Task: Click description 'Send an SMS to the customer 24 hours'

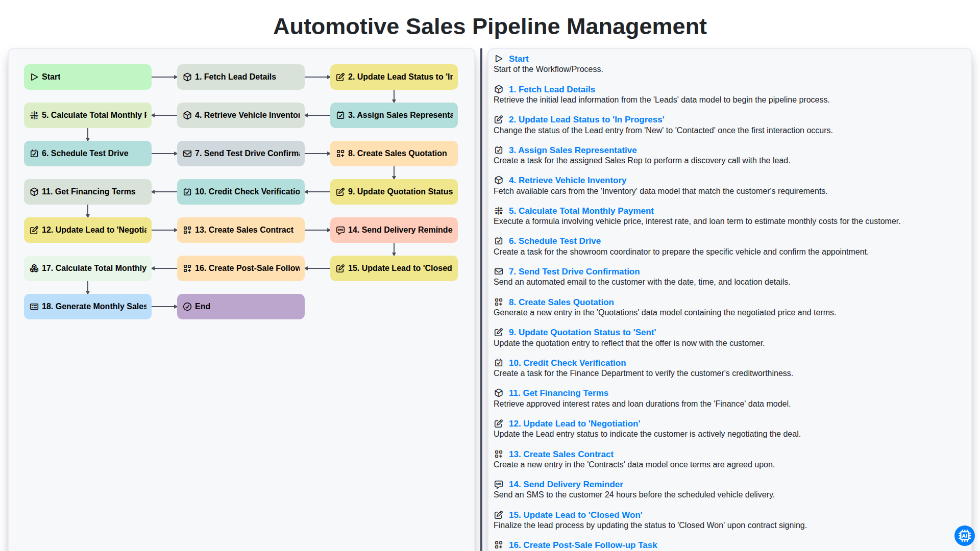Action: coord(634,495)
